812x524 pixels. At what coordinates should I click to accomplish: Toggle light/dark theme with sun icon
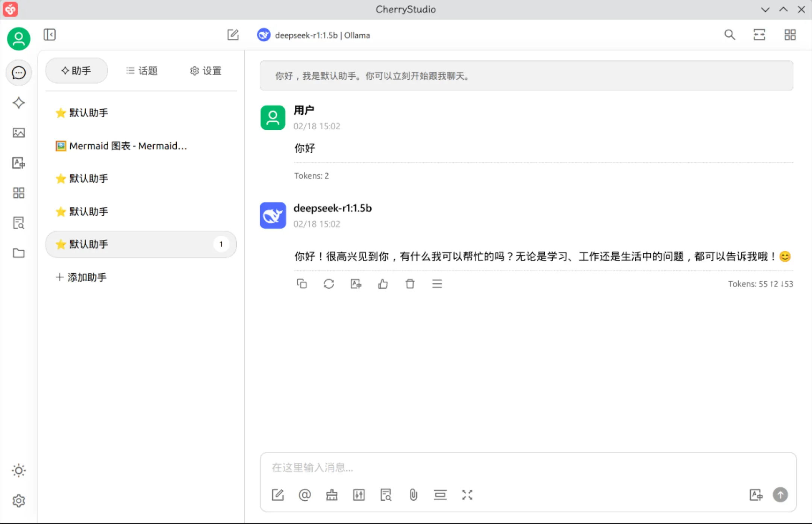[18, 470]
